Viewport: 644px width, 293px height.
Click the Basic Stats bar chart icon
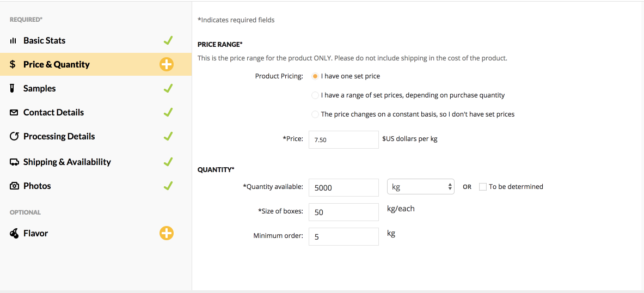point(14,41)
